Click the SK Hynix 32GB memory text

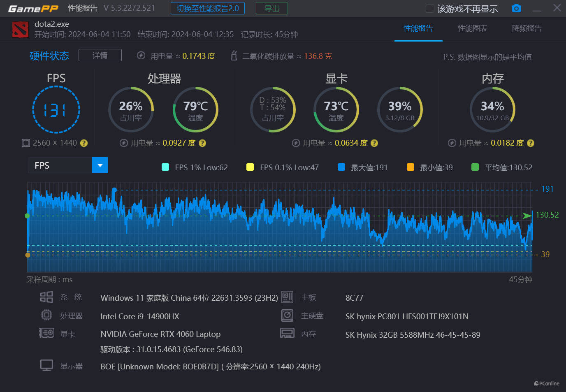pos(413,335)
